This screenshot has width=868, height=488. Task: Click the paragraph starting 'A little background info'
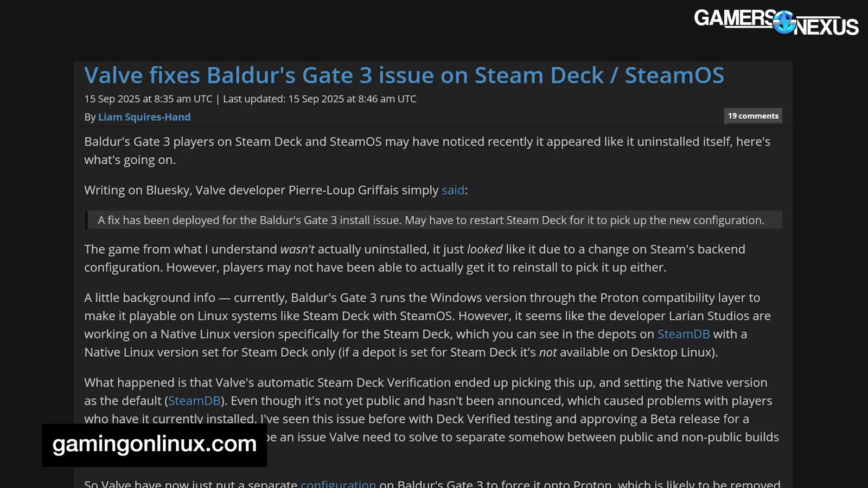[427, 325]
